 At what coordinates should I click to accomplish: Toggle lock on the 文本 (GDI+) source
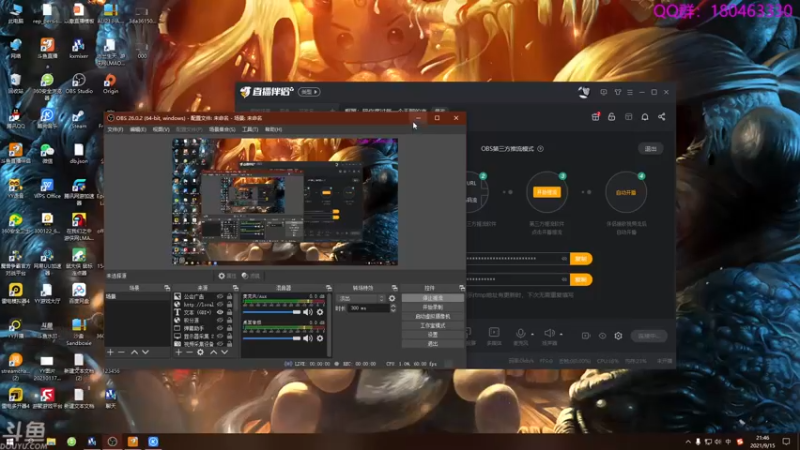pos(229,312)
